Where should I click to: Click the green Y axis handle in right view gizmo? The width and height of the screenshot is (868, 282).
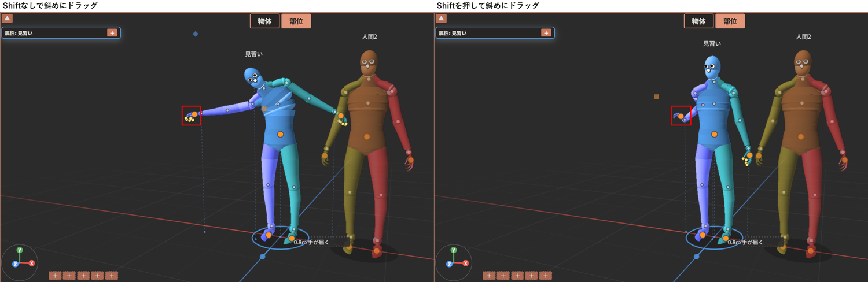454,250
